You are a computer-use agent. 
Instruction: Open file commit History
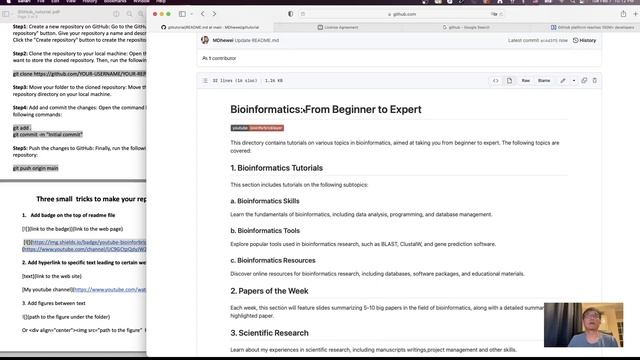coord(584,40)
